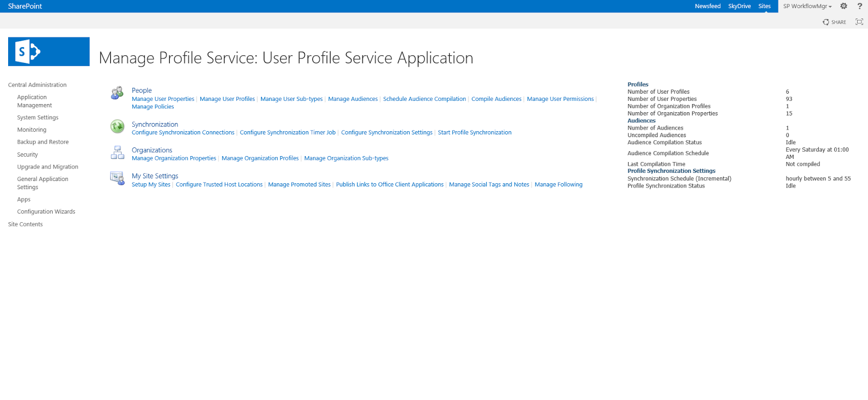Open Setup My Sites
The width and height of the screenshot is (868, 400).
click(151, 185)
